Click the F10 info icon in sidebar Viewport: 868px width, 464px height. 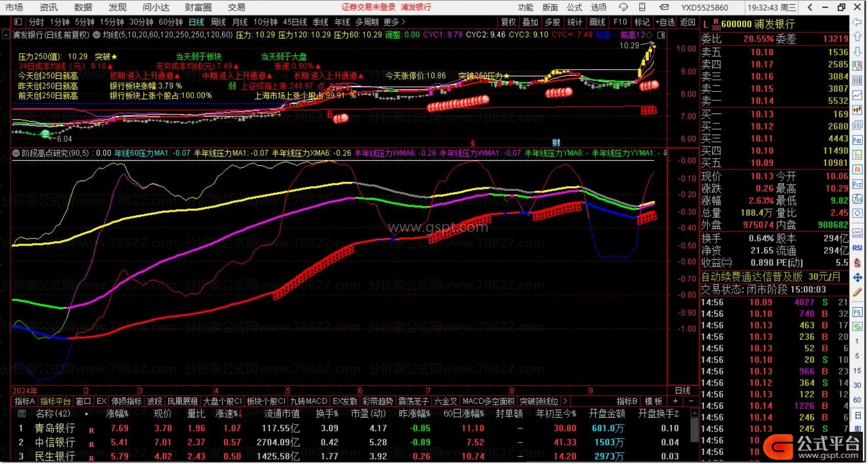point(857,140)
